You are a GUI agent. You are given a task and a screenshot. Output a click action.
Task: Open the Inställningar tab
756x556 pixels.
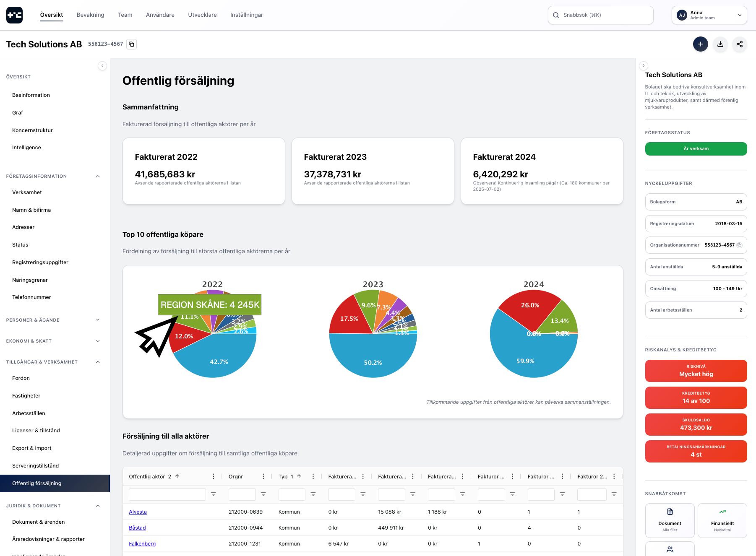click(x=246, y=15)
